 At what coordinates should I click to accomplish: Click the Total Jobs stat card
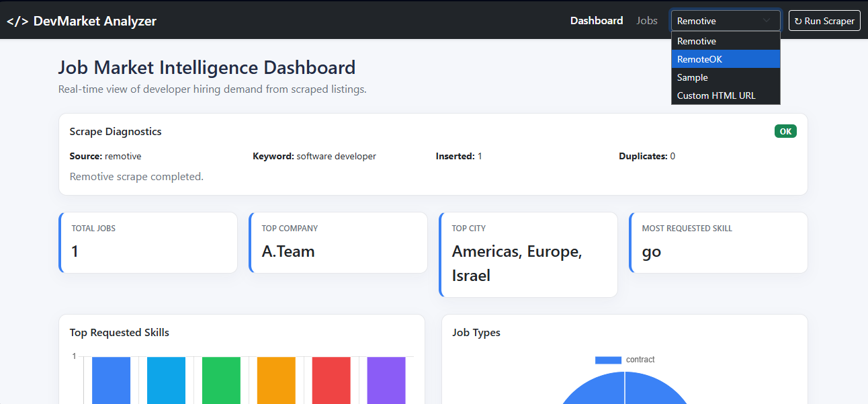coord(148,242)
